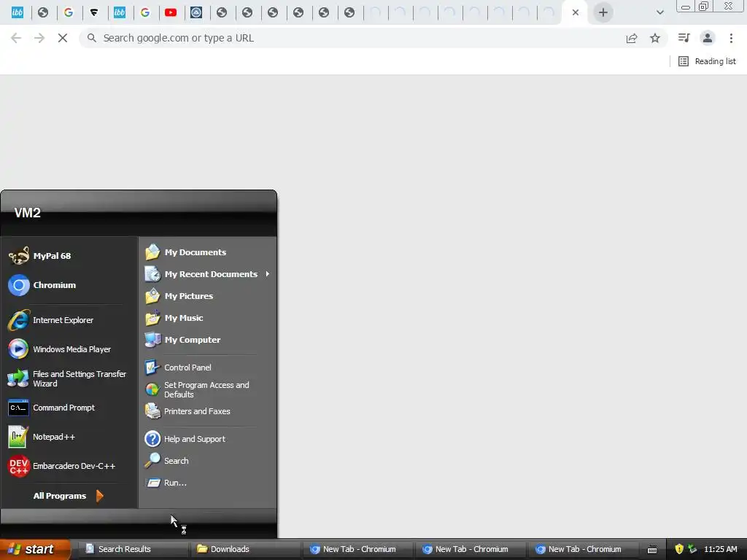Add a new tab with plus button
This screenshot has height=560, width=747.
tap(603, 13)
